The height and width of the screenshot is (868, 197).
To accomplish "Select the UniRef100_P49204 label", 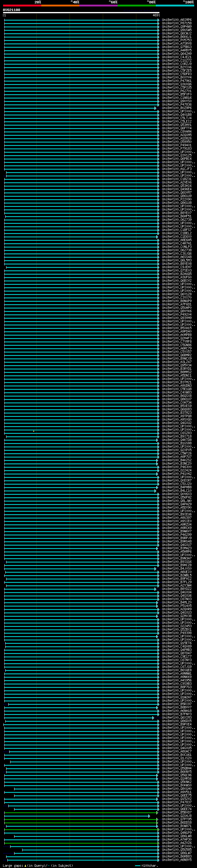I will click(177, 314).
